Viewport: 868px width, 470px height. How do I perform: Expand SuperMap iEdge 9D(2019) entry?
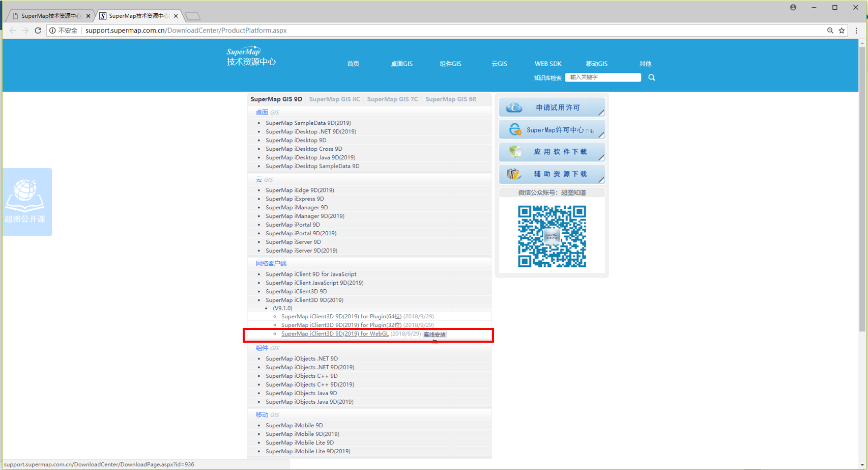[x=300, y=190]
